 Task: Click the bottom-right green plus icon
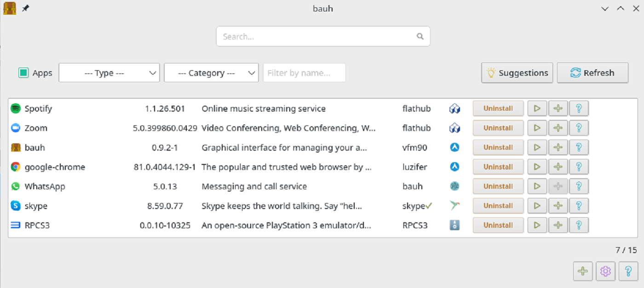[583, 271]
